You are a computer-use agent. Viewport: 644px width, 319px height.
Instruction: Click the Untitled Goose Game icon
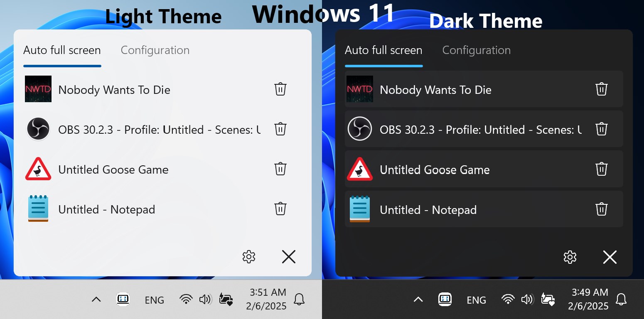tap(38, 169)
